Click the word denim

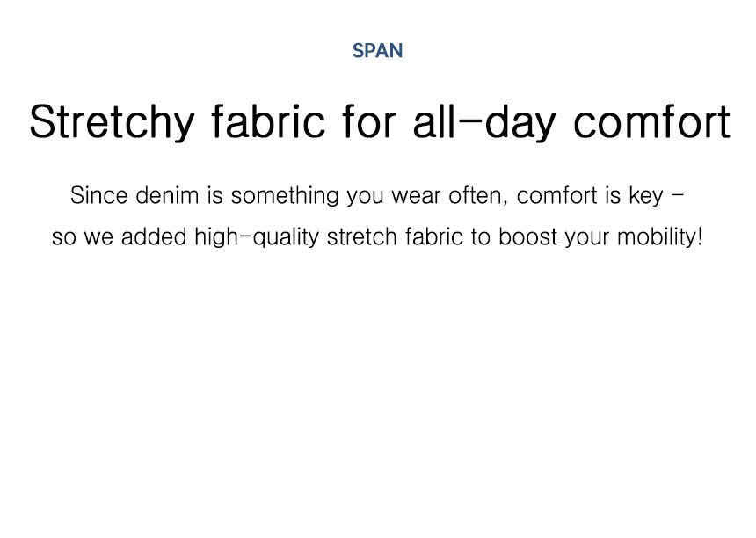[167, 196]
